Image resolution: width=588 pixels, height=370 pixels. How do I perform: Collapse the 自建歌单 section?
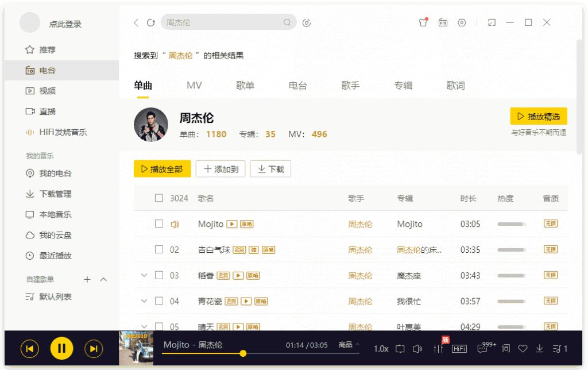[104, 279]
